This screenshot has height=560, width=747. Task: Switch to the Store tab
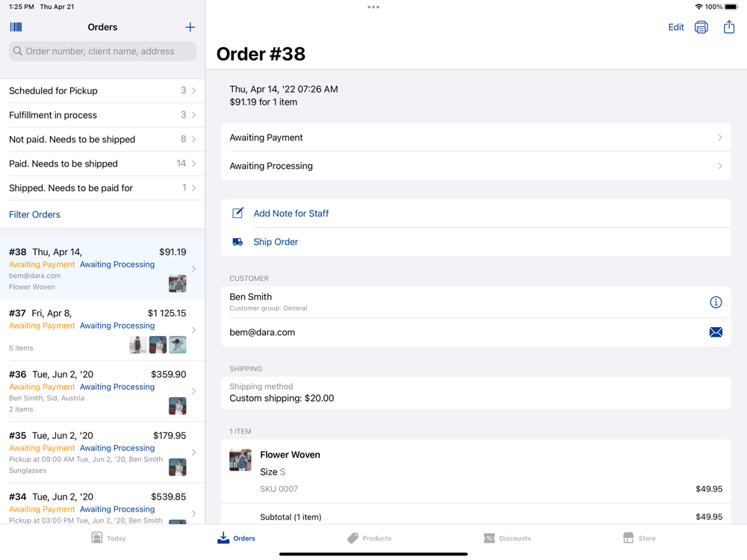(639, 538)
